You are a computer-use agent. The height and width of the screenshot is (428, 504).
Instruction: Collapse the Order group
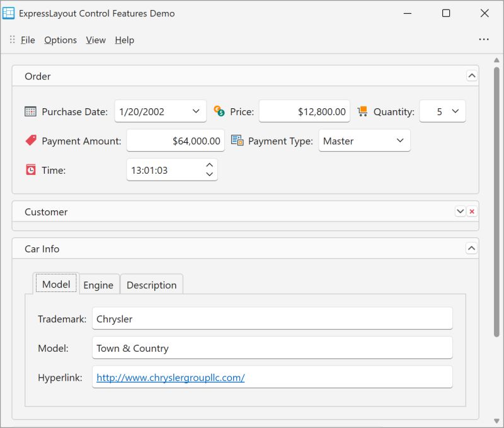[x=471, y=76]
